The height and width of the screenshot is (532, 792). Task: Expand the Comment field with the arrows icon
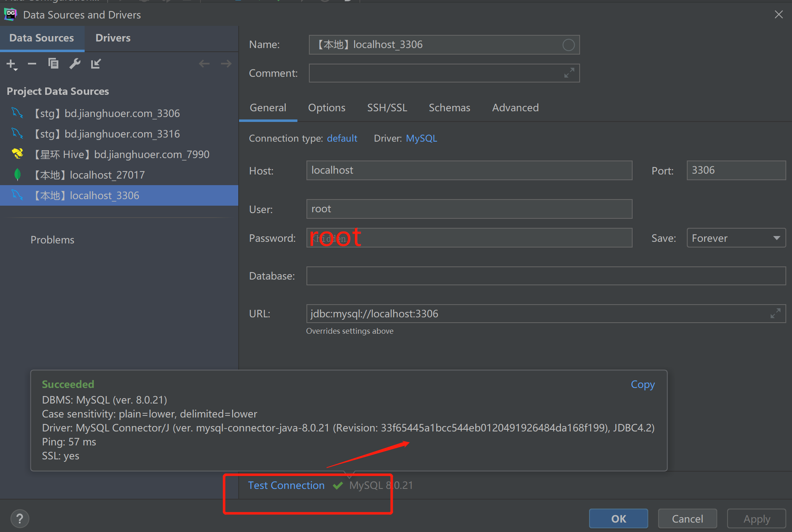569,73
